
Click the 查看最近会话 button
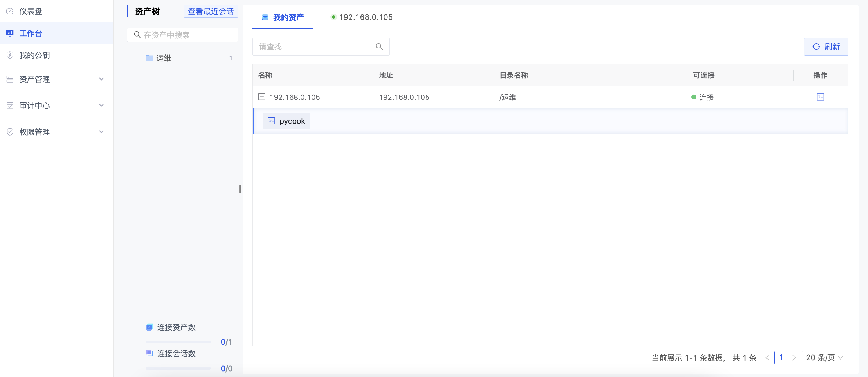[211, 11]
